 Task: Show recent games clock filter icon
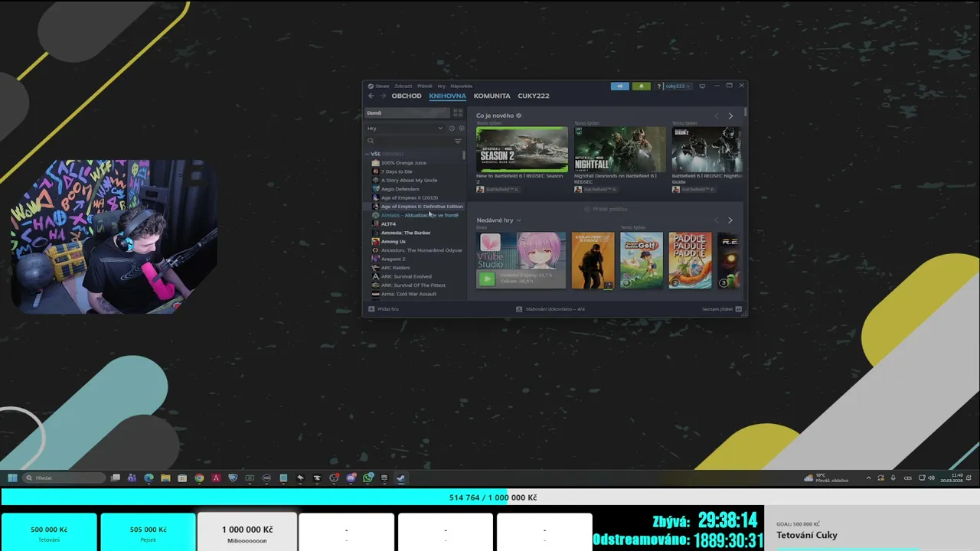pos(452,129)
